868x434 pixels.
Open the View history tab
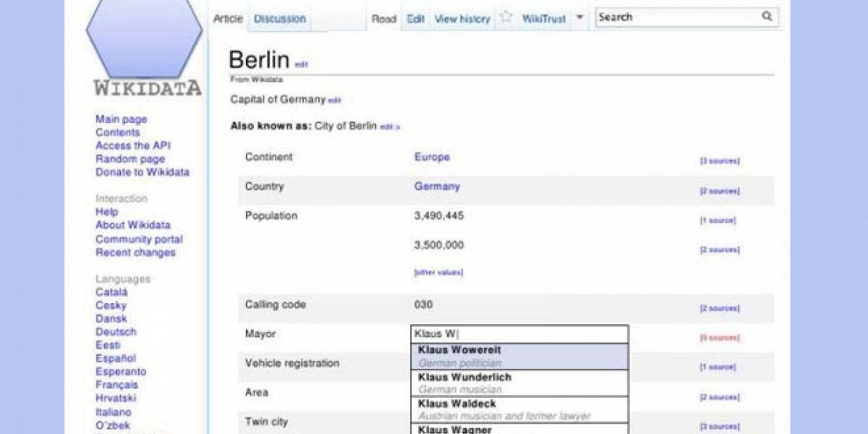[462, 19]
